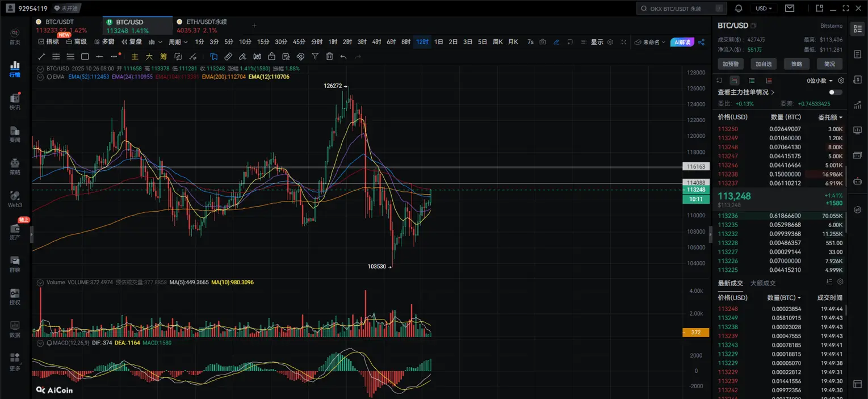Select the 1日 timeframe
This screenshot has width=868, height=399.
[x=439, y=42]
